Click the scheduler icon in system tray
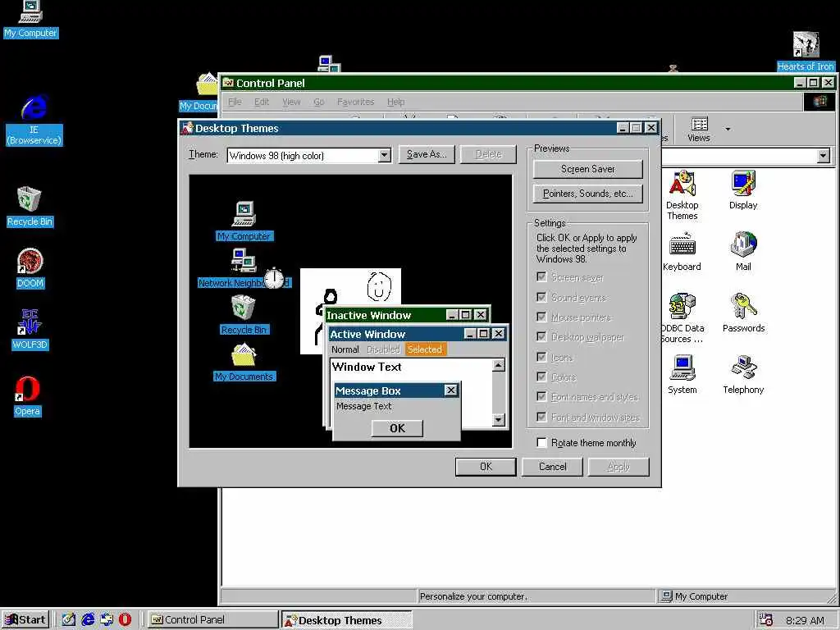840x630 pixels. [766, 619]
